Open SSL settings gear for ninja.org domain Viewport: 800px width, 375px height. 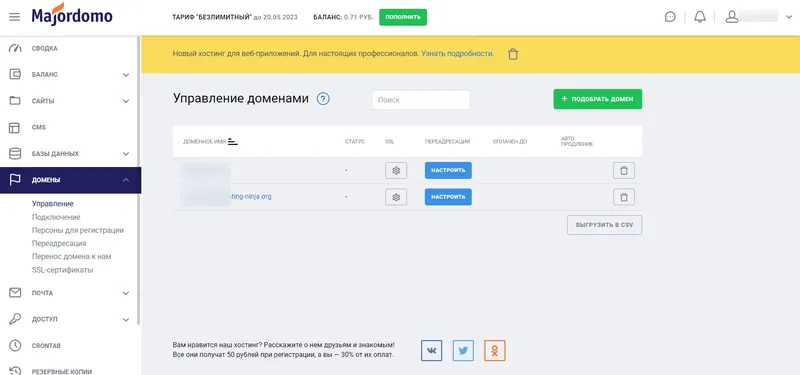click(x=396, y=197)
